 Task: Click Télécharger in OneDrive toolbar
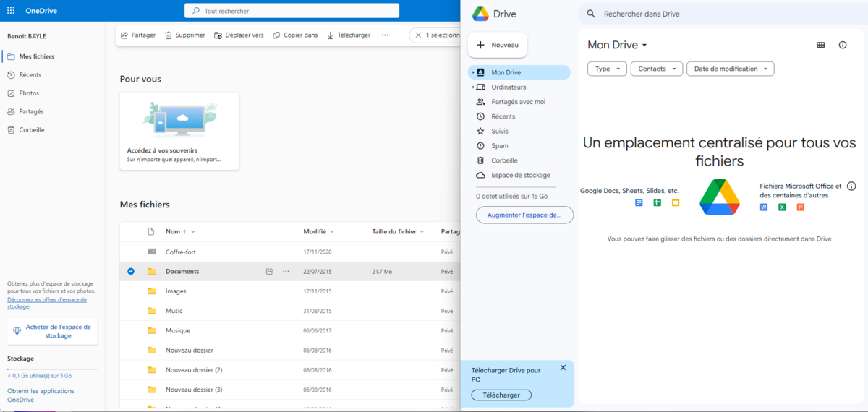[349, 35]
